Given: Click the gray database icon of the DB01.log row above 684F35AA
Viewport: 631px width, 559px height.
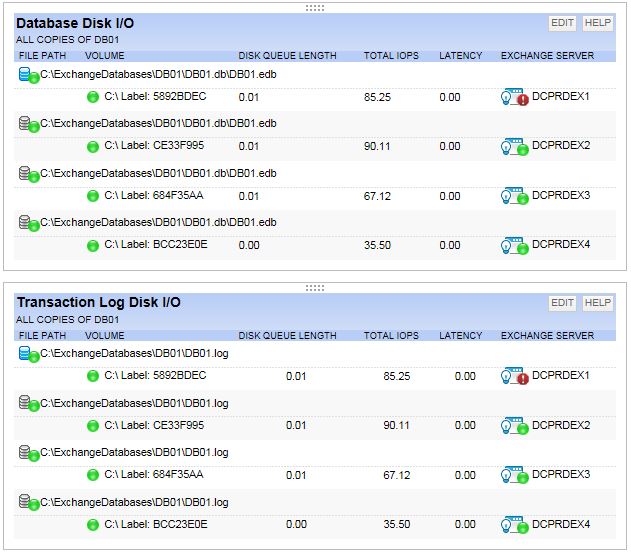Looking at the screenshot, I should click(29, 453).
